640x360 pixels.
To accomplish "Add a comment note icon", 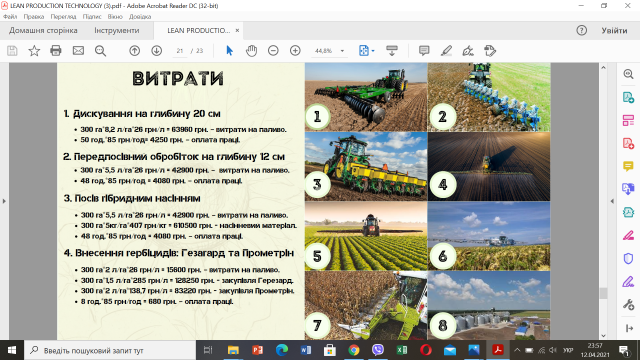I will click(424, 51).
